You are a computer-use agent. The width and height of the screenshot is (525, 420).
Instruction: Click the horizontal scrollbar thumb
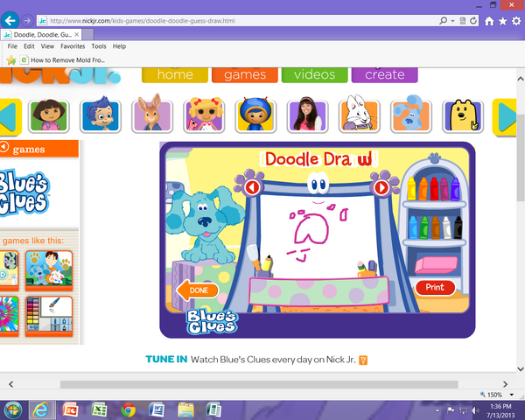point(259,384)
